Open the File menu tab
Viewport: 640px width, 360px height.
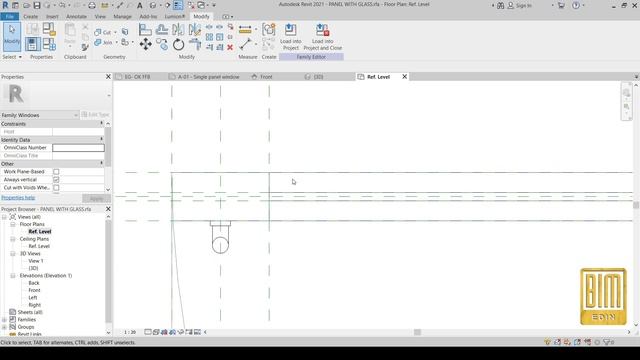(9, 17)
